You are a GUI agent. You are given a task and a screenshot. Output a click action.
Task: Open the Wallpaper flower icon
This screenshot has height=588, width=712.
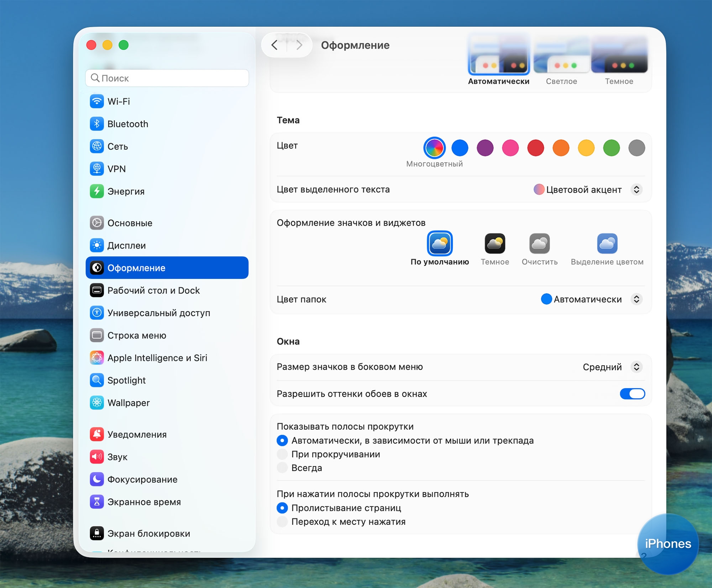97,403
